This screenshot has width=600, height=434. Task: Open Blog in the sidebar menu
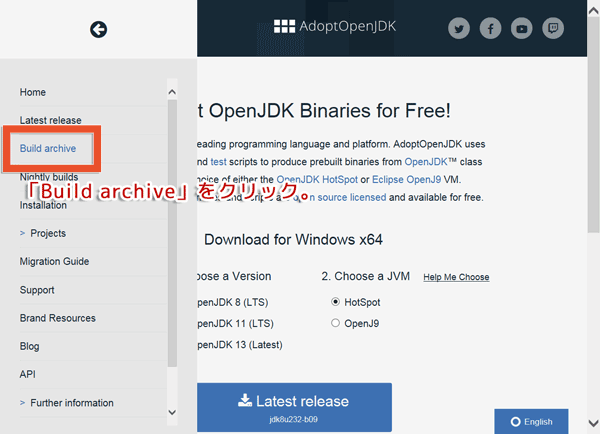29,346
